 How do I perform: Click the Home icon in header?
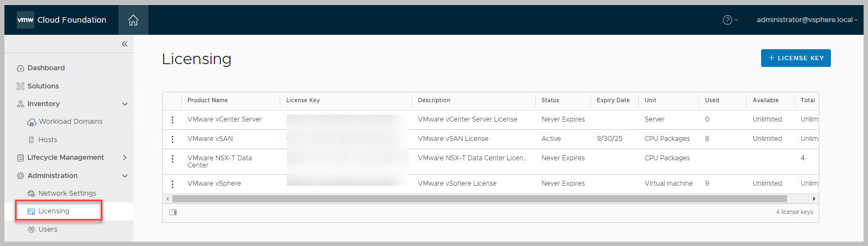click(x=133, y=20)
